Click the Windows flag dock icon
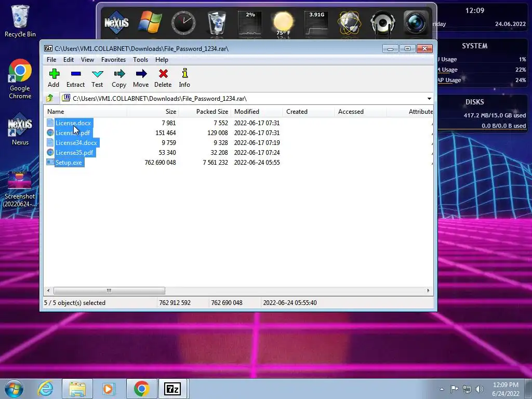532x399 pixels. [150, 22]
